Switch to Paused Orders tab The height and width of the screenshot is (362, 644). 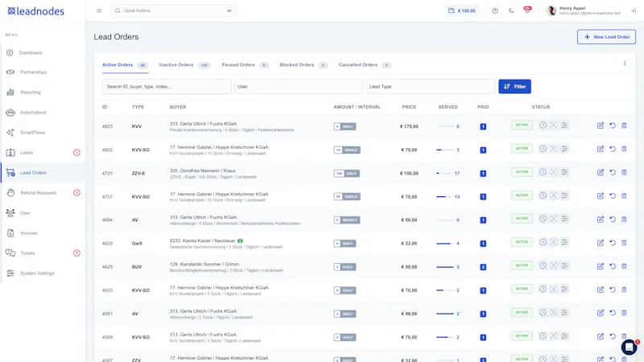click(x=245, y=65)
